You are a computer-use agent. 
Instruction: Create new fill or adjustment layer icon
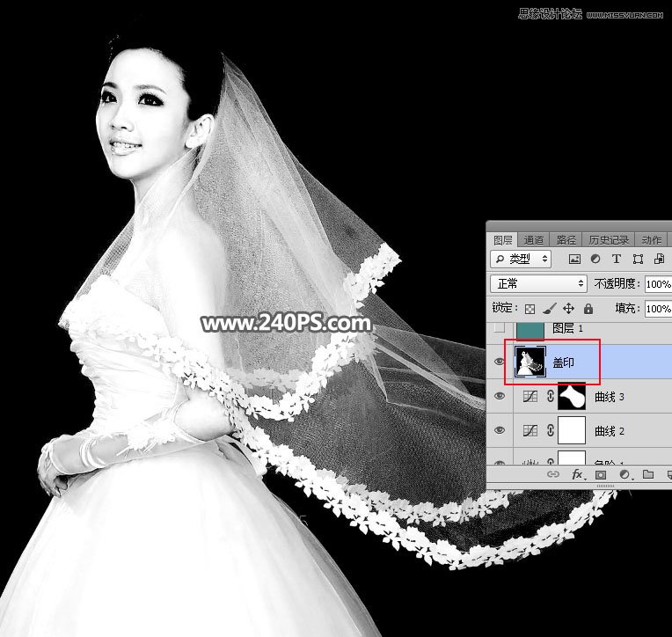tap(625, 474)
